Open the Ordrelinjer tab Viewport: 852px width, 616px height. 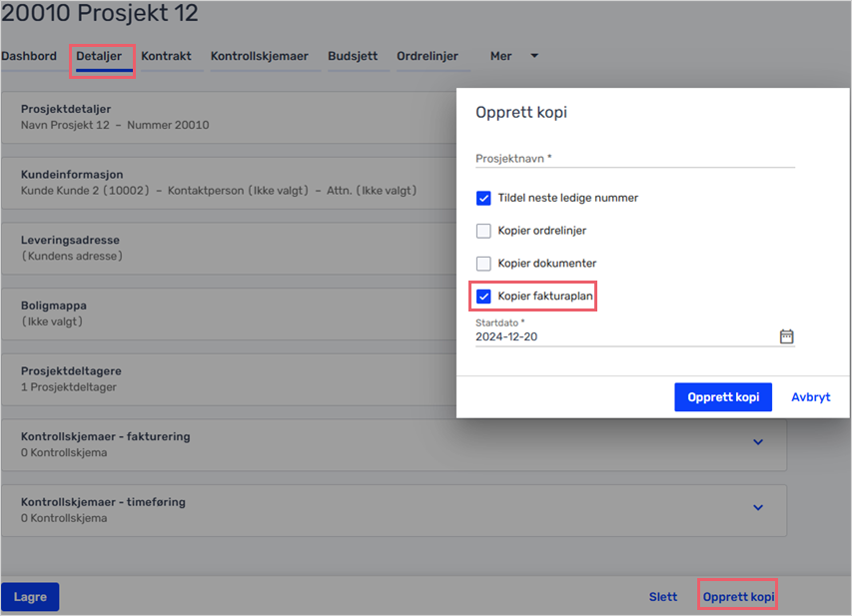pyautogui.click(x=427, y=56)
